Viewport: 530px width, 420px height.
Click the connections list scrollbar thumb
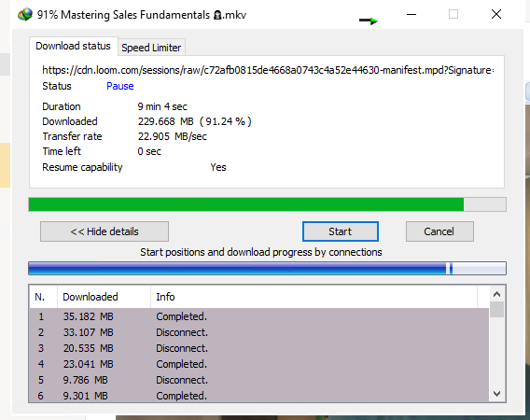[x=496, y=310]
